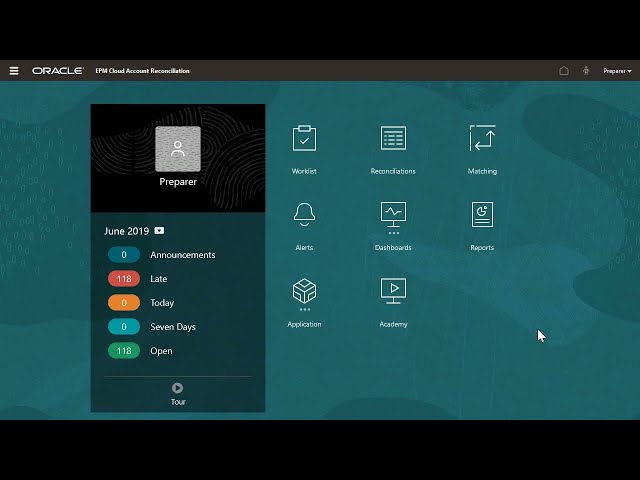Click the 118 Open badge
The image size is (640, 480).
(x=124, y=351)
